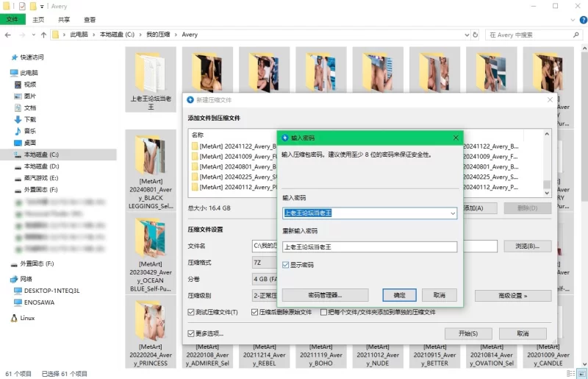Open 快速访问 in the navigation pane
The height and width of the screenshot is (379, 588).
point(32,57)
